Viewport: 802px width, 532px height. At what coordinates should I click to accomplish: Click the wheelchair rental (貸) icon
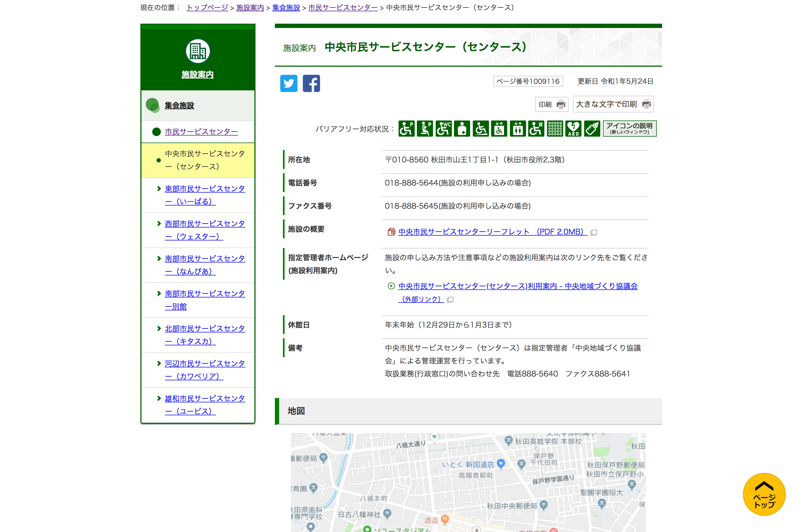click(x=536, y=129)
